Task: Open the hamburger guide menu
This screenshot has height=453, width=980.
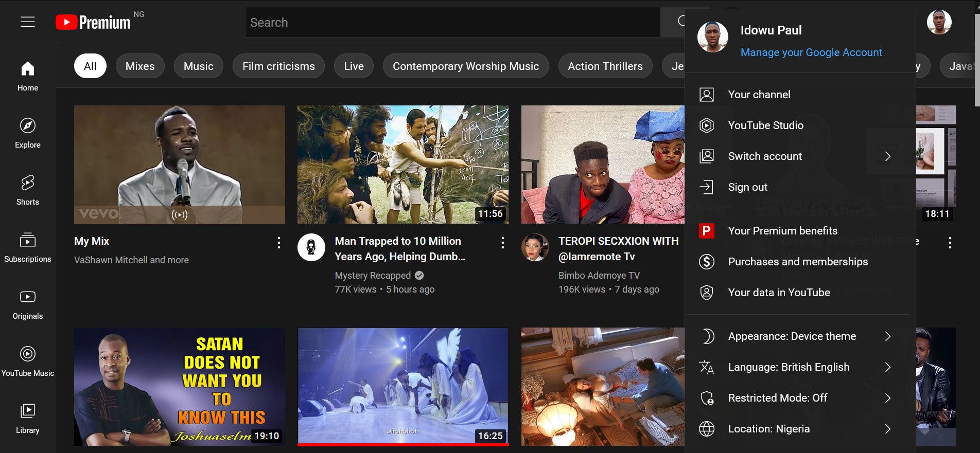Action: coord(28,22)
